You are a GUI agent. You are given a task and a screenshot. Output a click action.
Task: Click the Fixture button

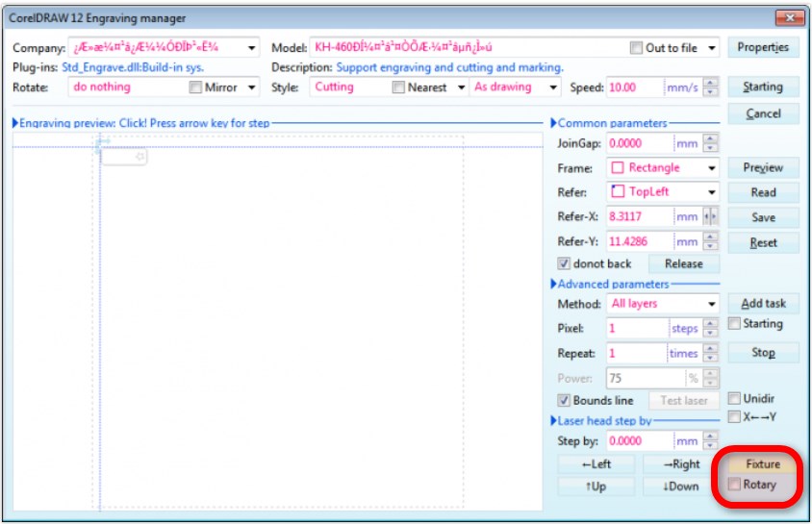(763, 463)
